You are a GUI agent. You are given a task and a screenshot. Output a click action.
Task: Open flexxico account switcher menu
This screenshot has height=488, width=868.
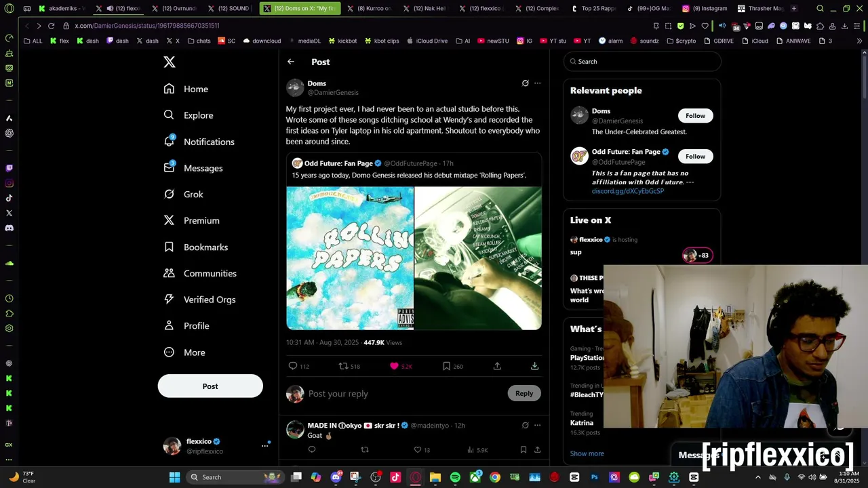217,446
